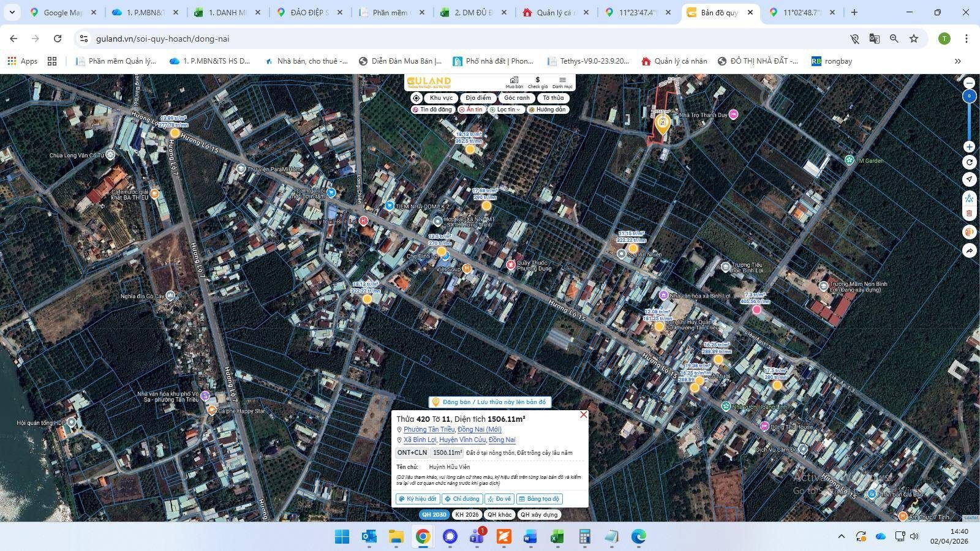
Task: Switch to the 1. P.MBN&T tab
Action: (x=146, y=12)
